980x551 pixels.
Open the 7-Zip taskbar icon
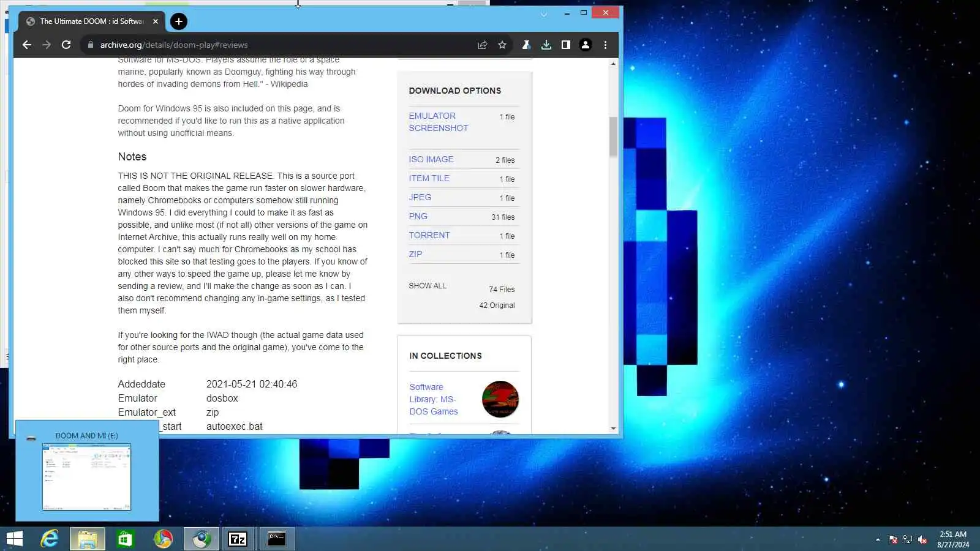[238, 539]
